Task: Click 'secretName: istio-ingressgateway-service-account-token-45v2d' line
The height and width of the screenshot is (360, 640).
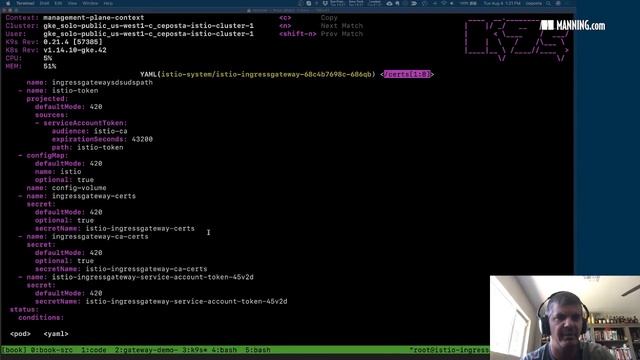Action: [161, 301]
